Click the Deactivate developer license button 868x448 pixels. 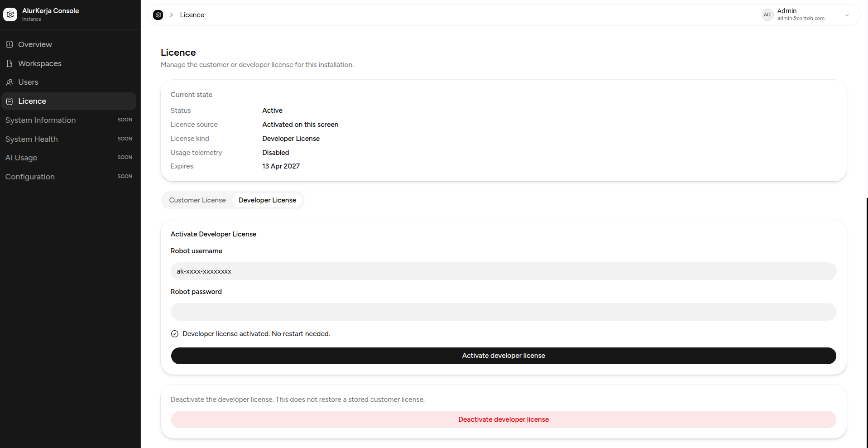coord(504,419)
